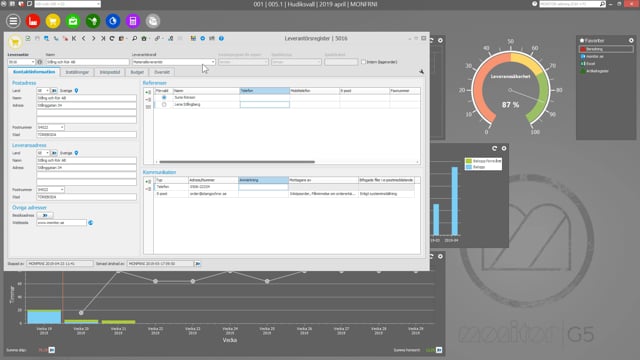Screen dimensions: 640x360
Task: Open supplier number dropdown
Action: click(32, 62)
